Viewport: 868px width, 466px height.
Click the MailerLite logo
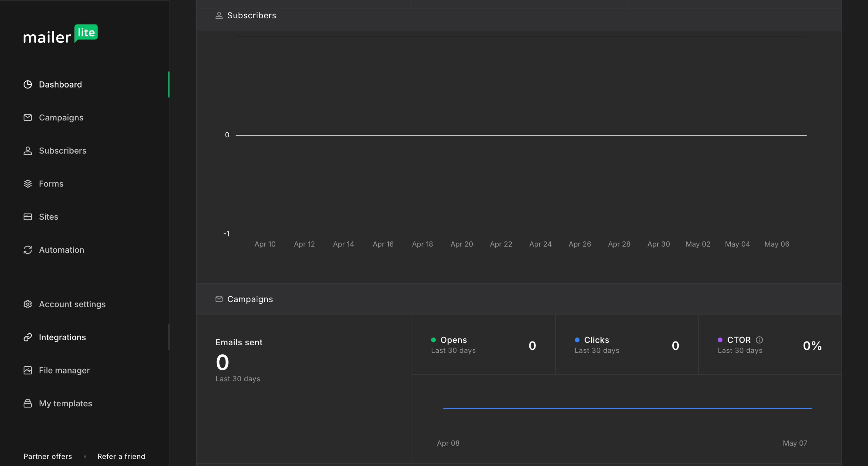[x=60, y=34]
